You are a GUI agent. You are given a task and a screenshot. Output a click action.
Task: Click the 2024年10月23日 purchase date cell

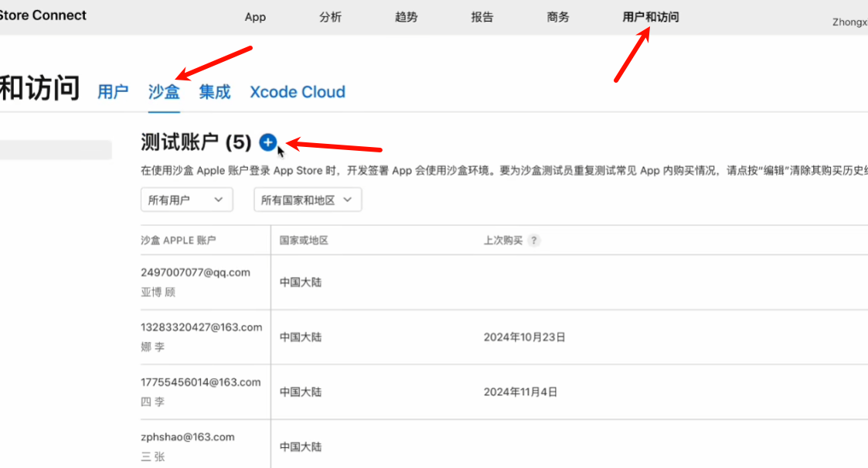524,337
